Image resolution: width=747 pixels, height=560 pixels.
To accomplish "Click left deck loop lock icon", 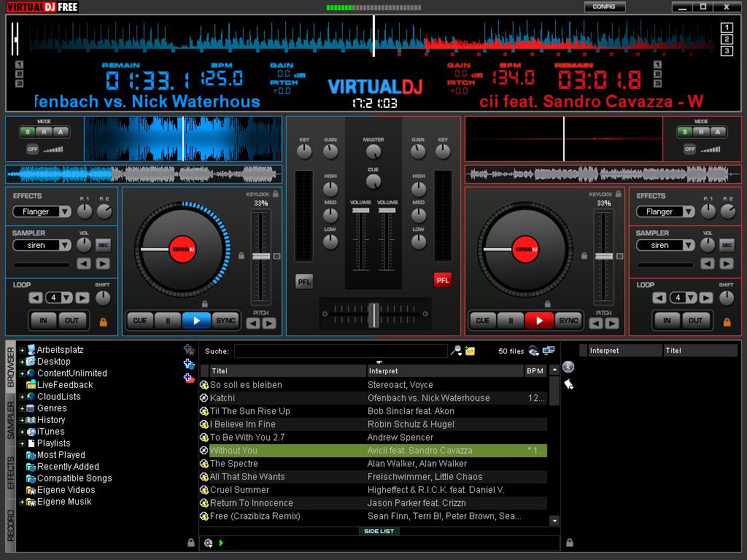I will (x=103, y=322).
